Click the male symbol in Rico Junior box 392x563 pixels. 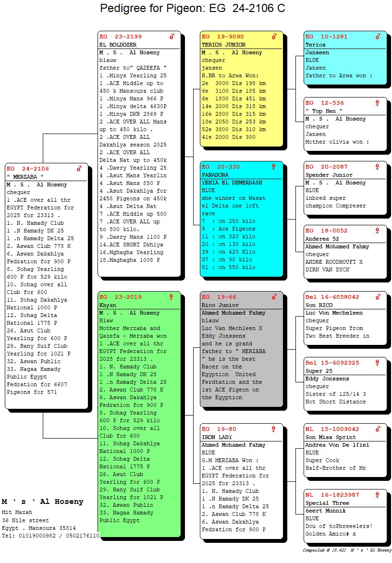click(x=274, y=297)
